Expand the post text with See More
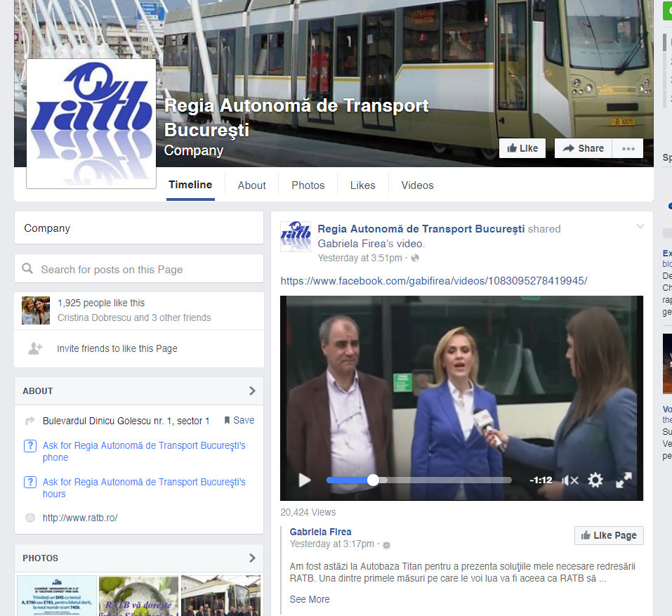This screenshot has width=672, height=616. [310, 599]
